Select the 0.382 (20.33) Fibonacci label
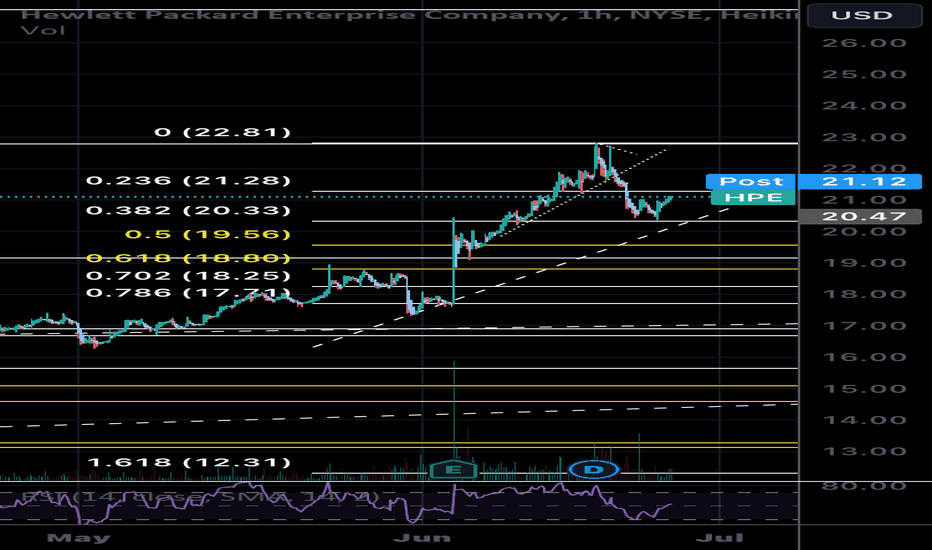 click(x=188, y=210)
